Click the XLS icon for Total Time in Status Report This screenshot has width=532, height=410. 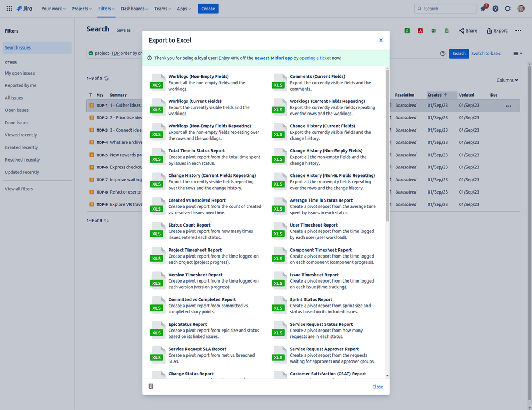pos(157,156)
